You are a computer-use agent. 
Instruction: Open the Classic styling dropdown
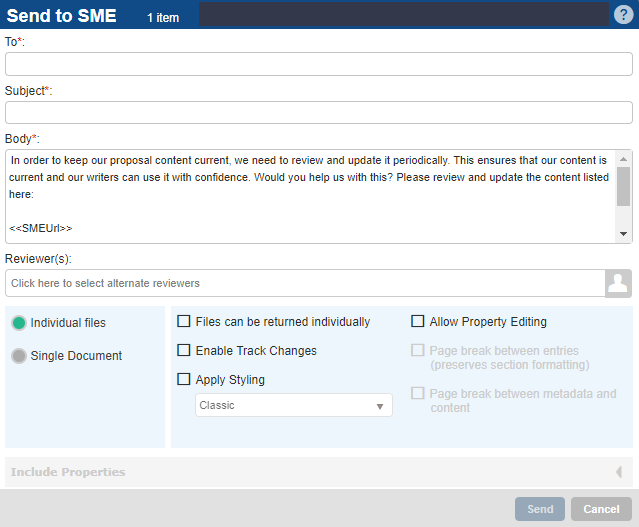(294, 405)
